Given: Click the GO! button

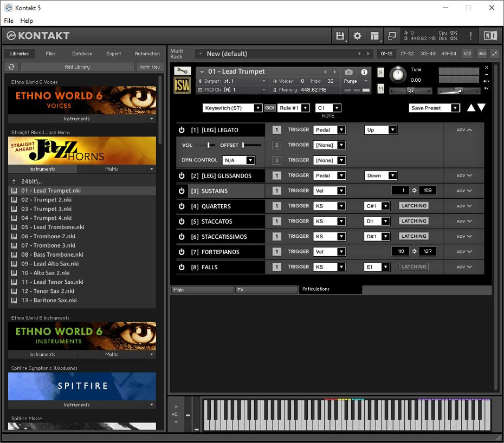Looking at the screenshot, I should pyautogui.click(x=270, y=108).
